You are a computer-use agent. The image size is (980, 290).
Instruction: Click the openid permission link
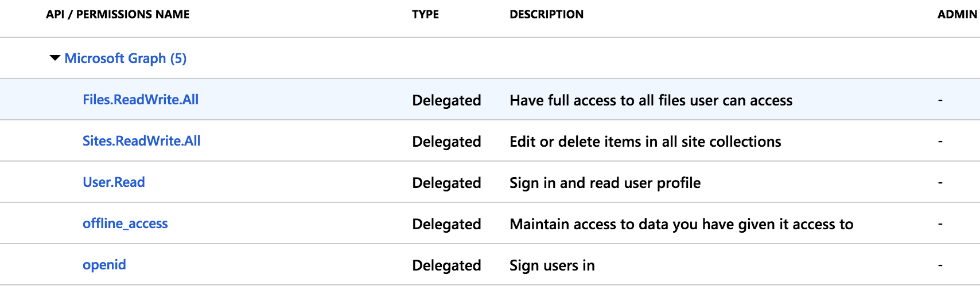click(x=104, y=265)
